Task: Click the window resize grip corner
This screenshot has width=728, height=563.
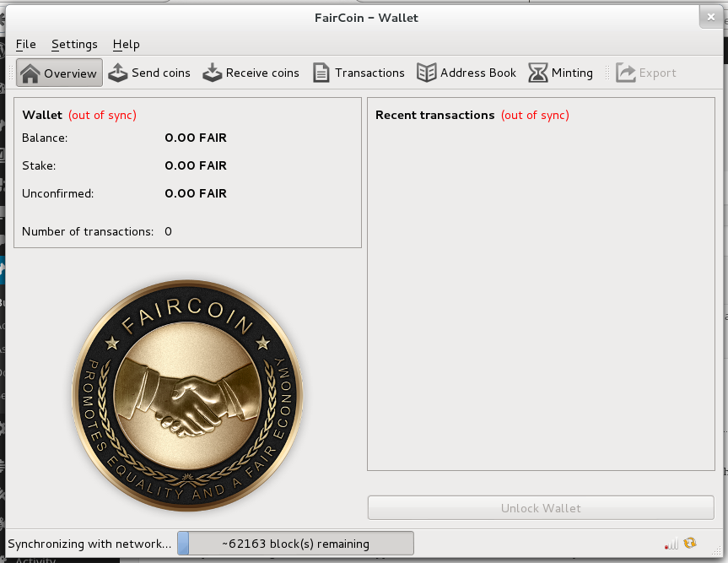Action: 717,550
